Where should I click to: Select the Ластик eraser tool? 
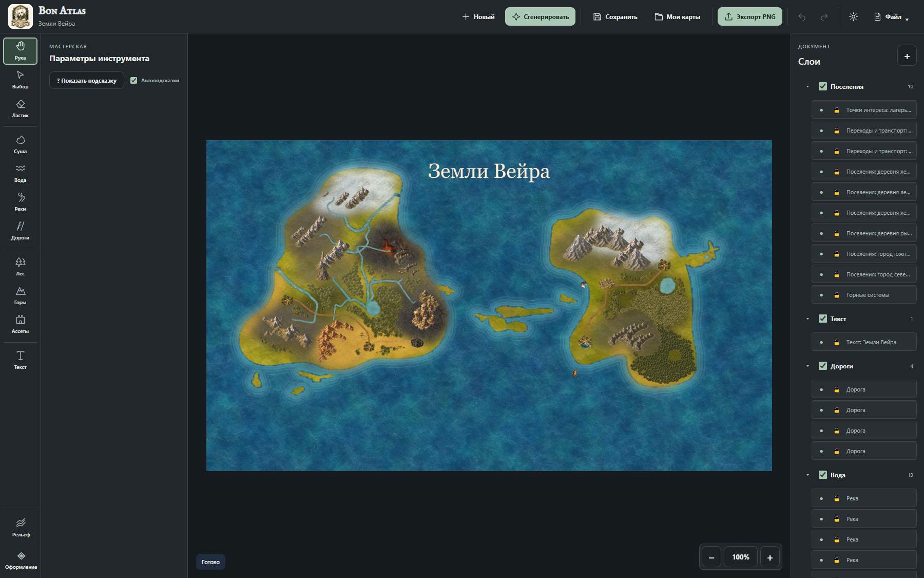pos(20,108)
